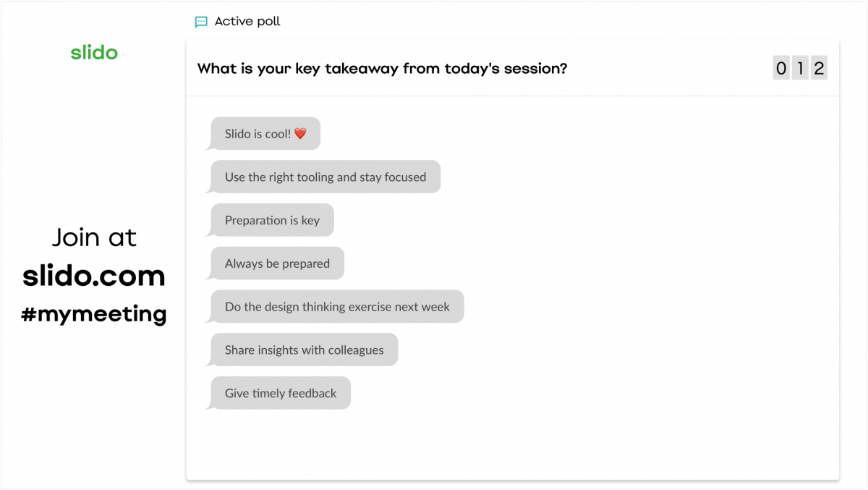Click the 'Share insights with colleagues' response
868x490 pixels.
(x=304, y=350)
